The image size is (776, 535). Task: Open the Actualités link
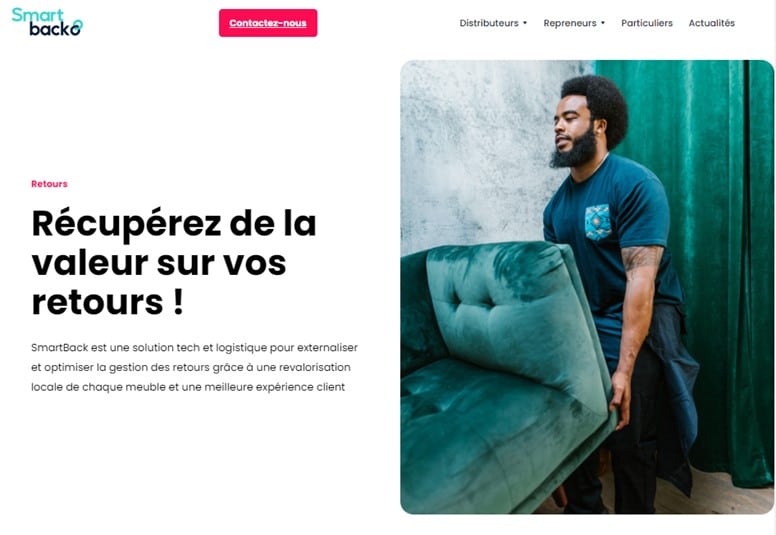712,23
